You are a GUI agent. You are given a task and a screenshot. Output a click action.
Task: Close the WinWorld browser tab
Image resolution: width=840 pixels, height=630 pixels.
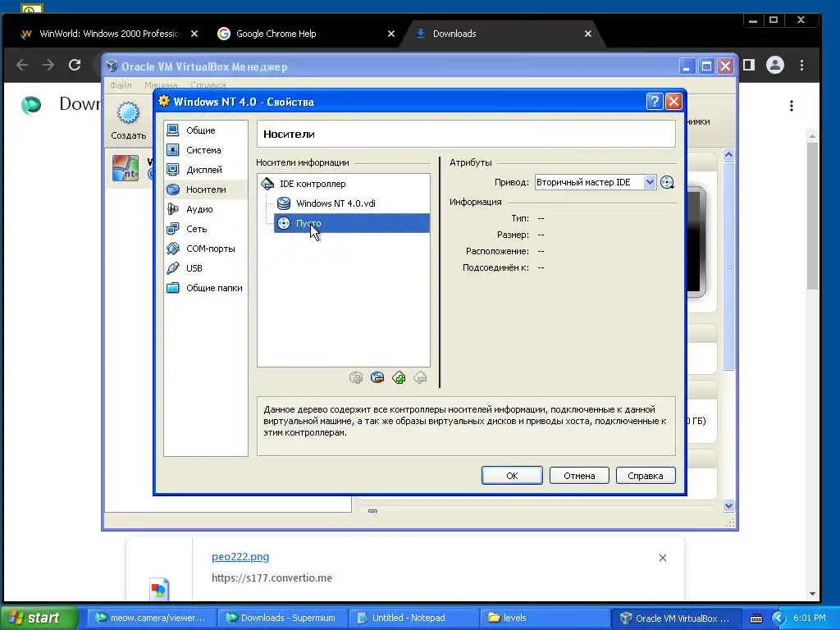point(194,34)
